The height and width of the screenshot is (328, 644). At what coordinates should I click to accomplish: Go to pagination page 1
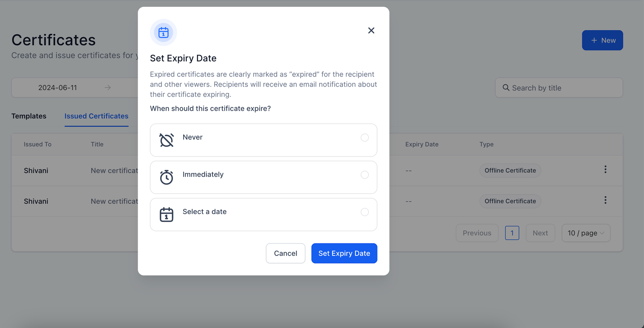pos(512,233)
